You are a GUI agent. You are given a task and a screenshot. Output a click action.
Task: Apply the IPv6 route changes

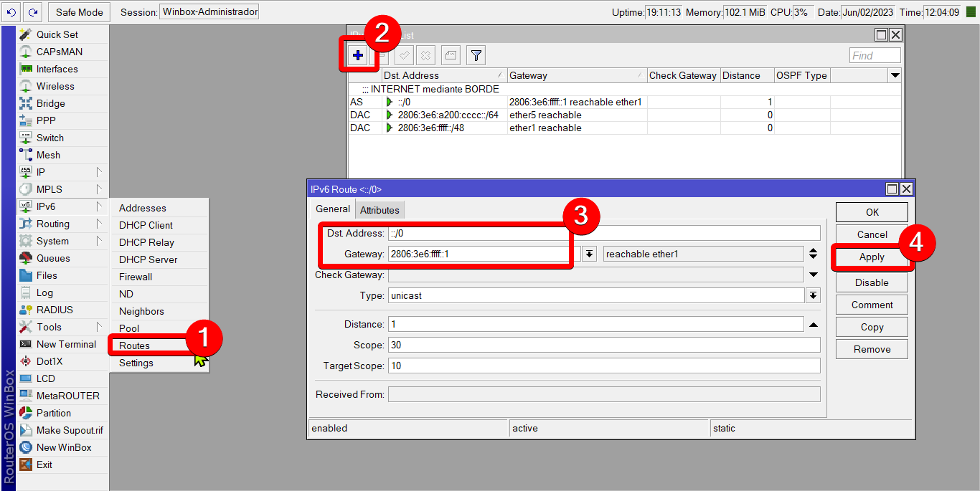click(x=871, y=257)
